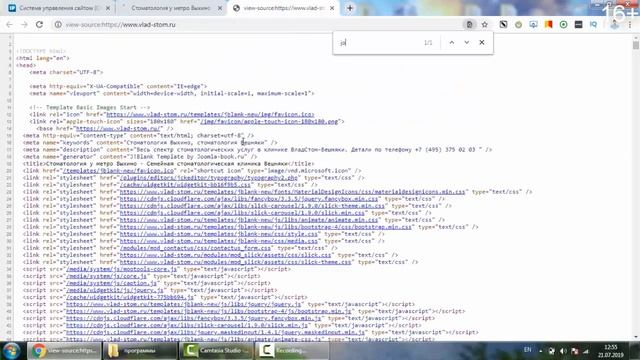Image resolution: width=640 pixels, height=360 pixels.
Task: Open the animate.min.css link
Action: pyautogui.click(x=249, y=220)
